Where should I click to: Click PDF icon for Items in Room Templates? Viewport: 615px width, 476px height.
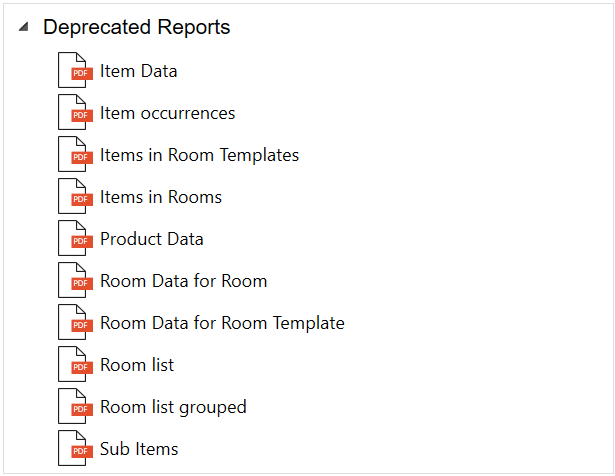click(74, 155)
